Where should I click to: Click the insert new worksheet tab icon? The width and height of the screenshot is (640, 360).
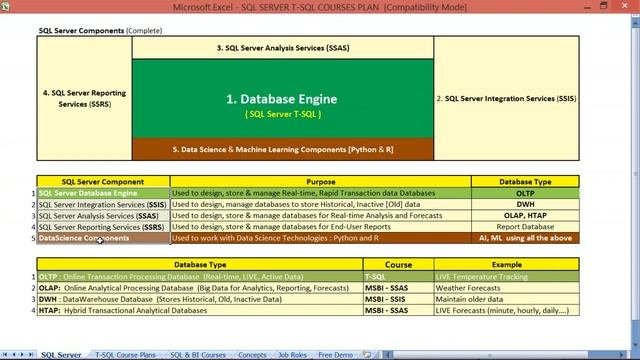[x=367, y=355]
